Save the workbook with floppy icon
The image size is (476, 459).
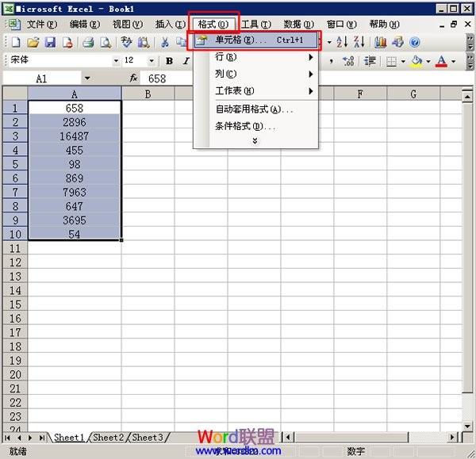click(50, 42)
